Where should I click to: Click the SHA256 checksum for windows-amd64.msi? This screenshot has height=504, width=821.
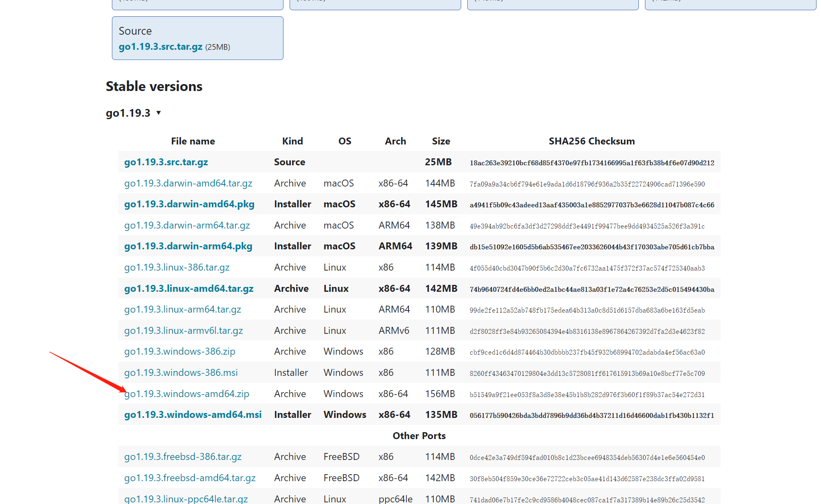(591, 415)
